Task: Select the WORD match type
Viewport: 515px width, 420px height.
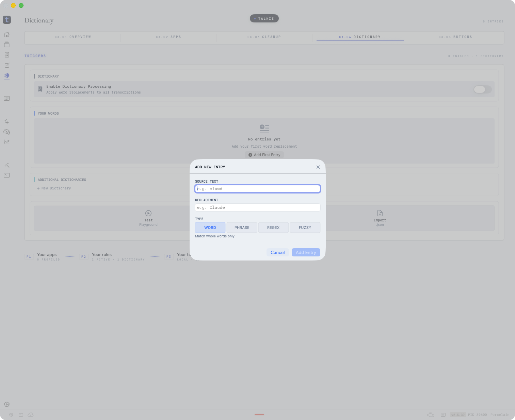Action: [x=210, y=228]
